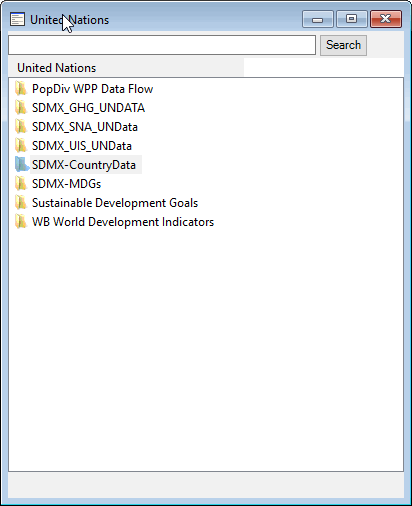This screenshot has width=412, height=506.
Task: Select PopDiv WPP Data Flow entry
Action: (92, 89)
